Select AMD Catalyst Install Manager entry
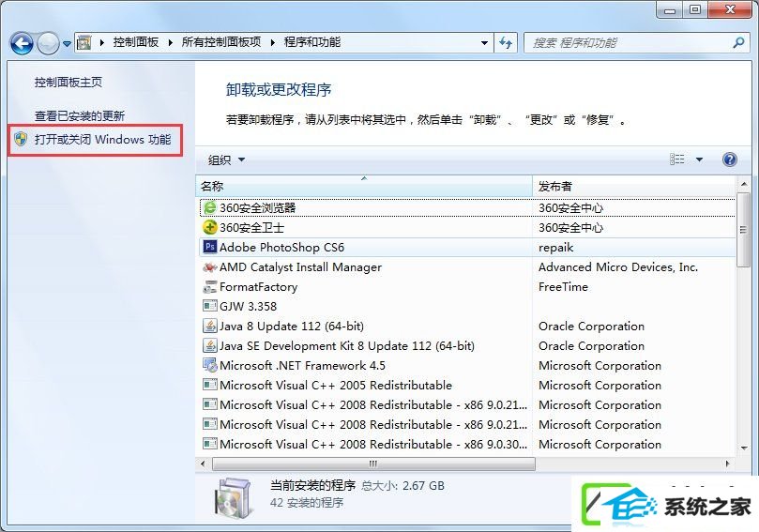This screenshot has height=532, width=759. click(x=300, y=267)
